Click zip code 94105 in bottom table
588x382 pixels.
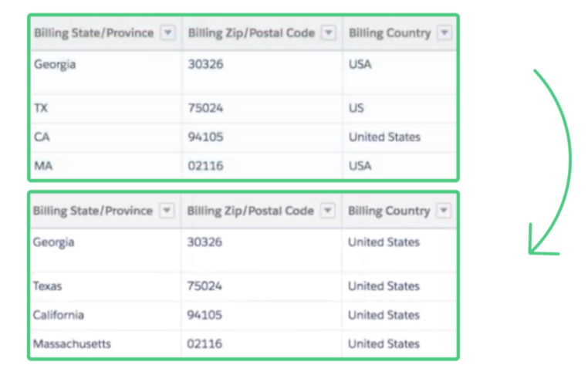click(x=204, y=315)
